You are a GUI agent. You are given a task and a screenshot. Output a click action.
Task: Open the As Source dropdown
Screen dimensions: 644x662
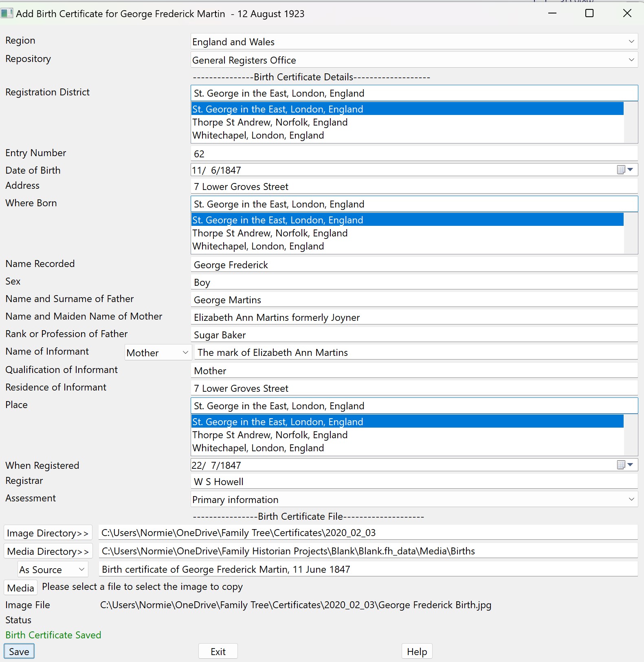point(81,569)
